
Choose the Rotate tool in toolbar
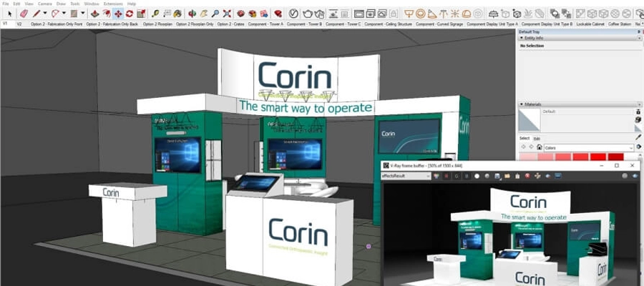click(130, 14)
